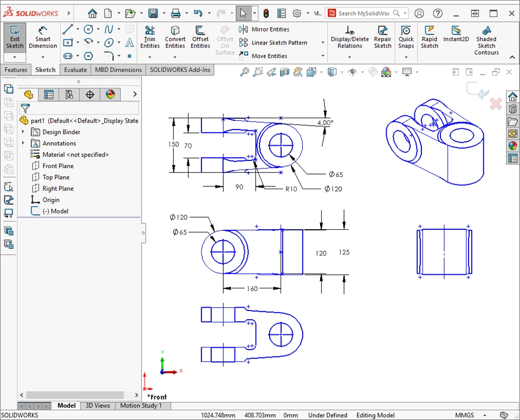Expand the Design Binder tree node

point(23,132)
